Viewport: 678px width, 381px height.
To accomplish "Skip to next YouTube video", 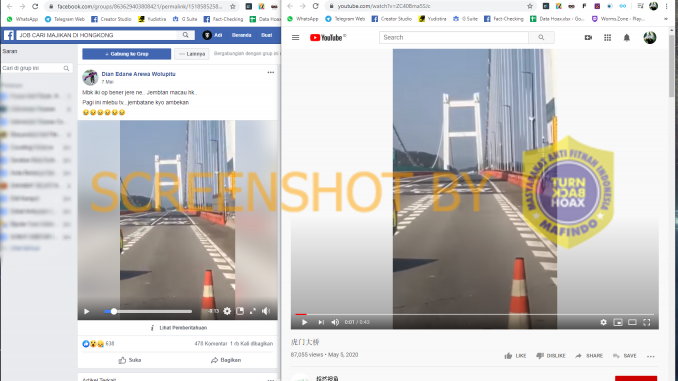I will 321,322.
